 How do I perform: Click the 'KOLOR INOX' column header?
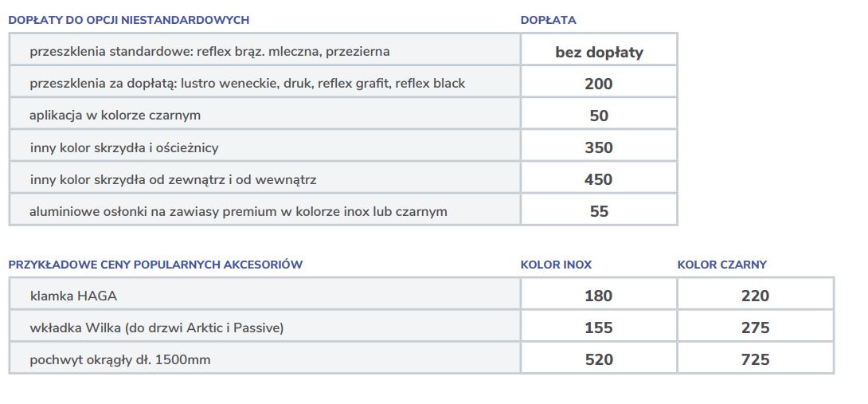click(x=556, y=265)
